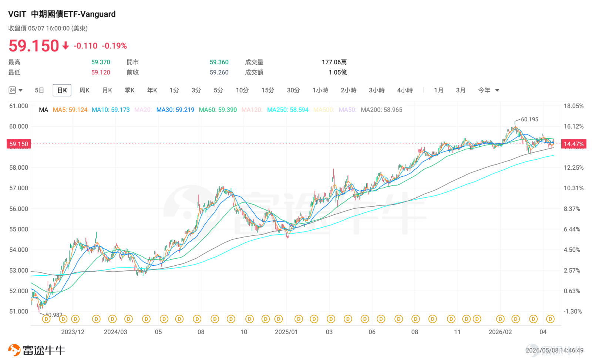592x364 pixels.
Task: Click the D marker above the 2026/02 label
Action: pos(500,319)
